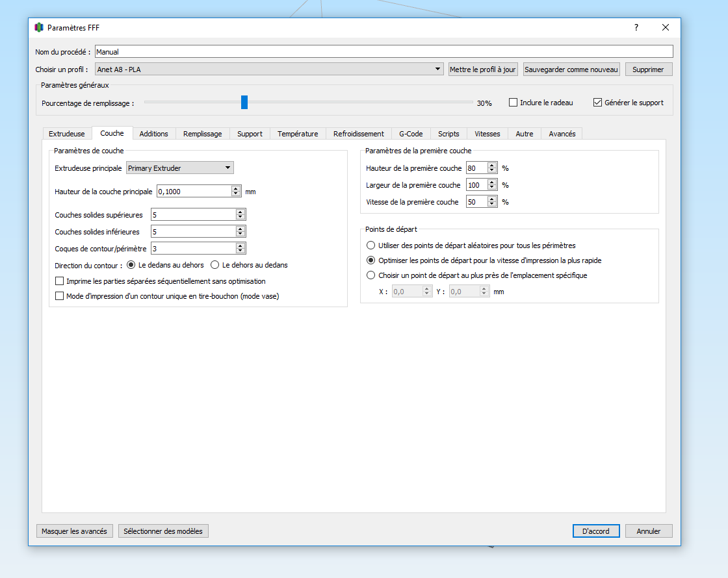Select the Couche tab

(x=112, y=133)
